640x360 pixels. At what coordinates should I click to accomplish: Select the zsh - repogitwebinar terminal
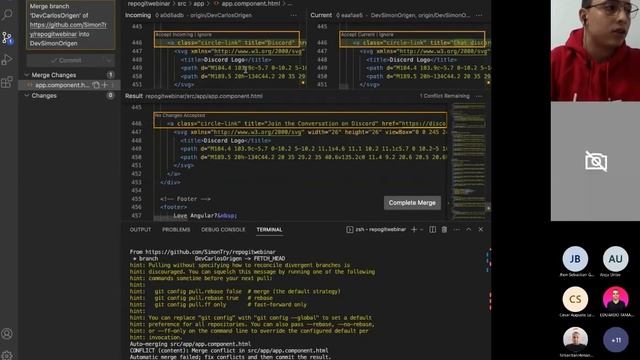click(x=376, y=229)
